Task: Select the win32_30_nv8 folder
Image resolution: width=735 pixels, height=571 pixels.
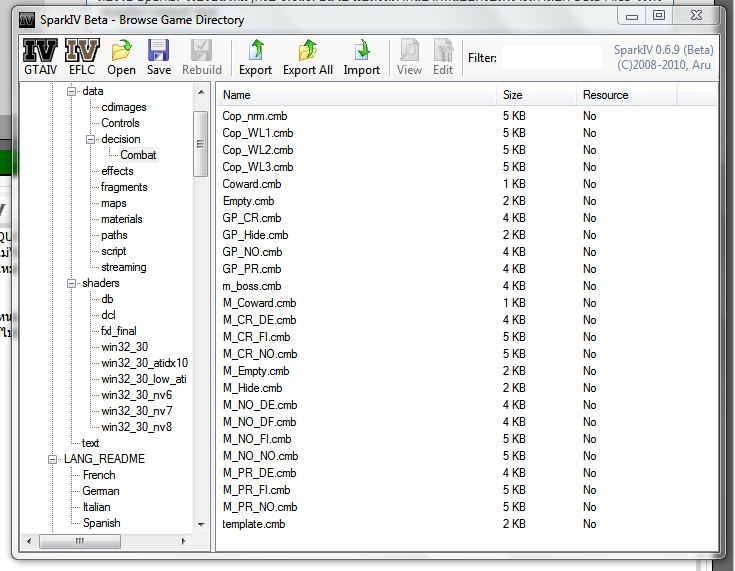Action: point(136,427)
